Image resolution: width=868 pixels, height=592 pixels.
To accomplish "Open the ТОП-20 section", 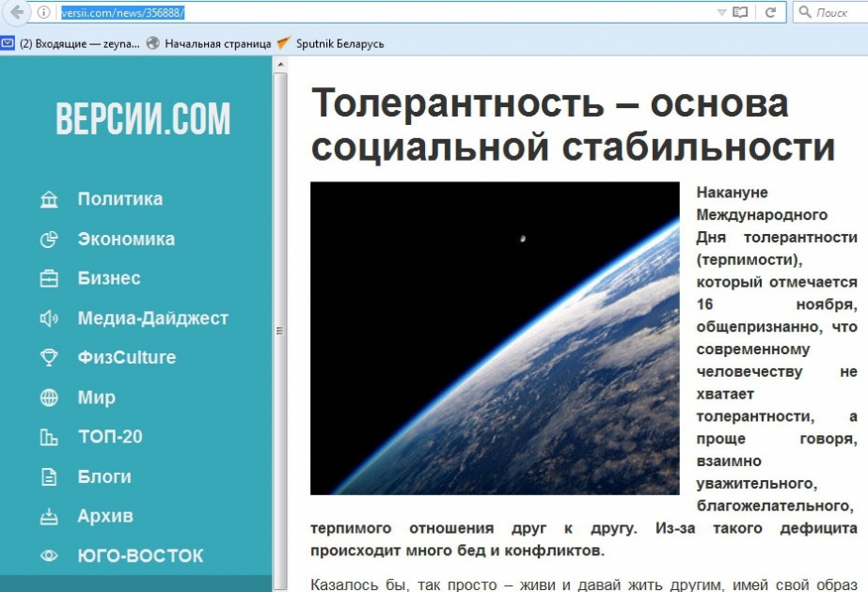I will [110, 437].
